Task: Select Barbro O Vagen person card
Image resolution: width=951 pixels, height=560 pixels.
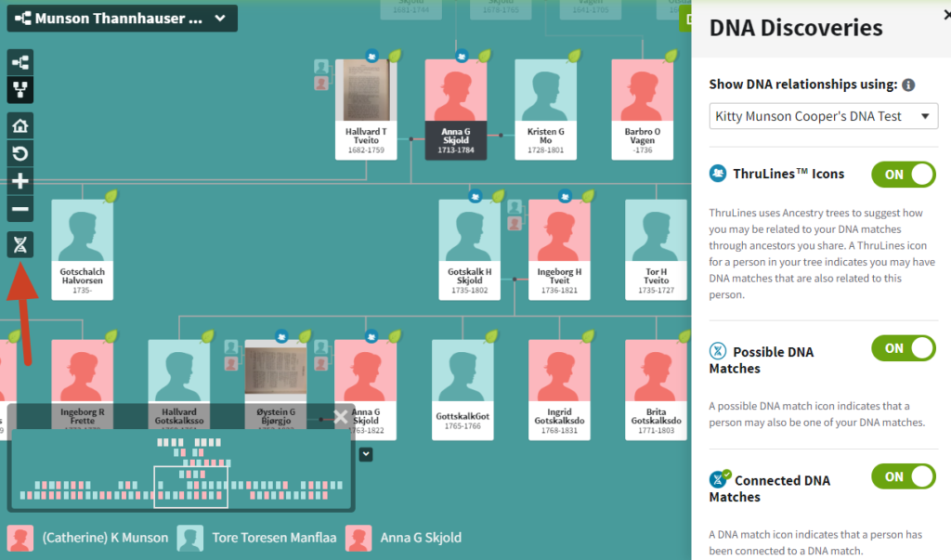Action: tap(643, 110)
